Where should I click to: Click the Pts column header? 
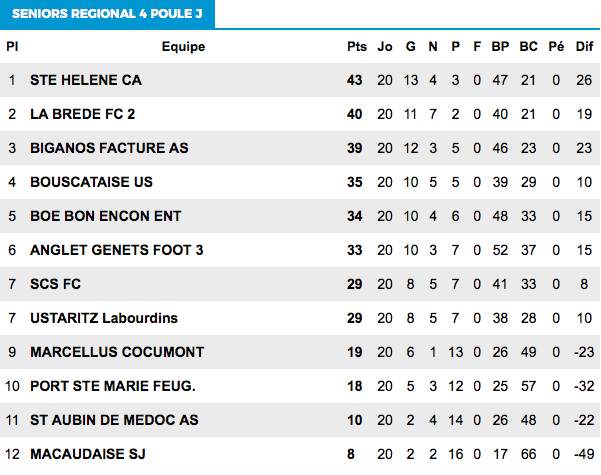click(357, 47)
